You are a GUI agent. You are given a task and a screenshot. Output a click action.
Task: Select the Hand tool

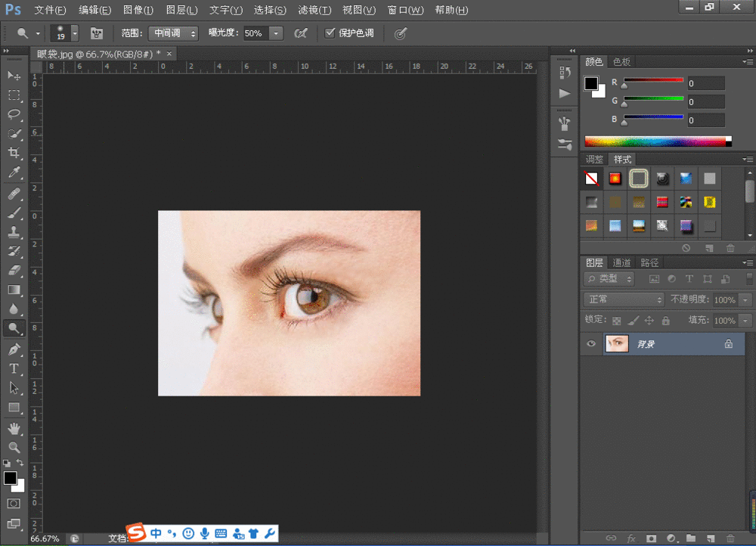click(14, 429)
